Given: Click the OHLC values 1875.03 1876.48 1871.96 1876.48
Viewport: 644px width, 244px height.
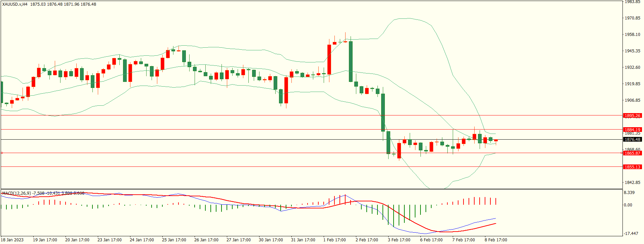Looking at the screenshot, I should point(63,4).
